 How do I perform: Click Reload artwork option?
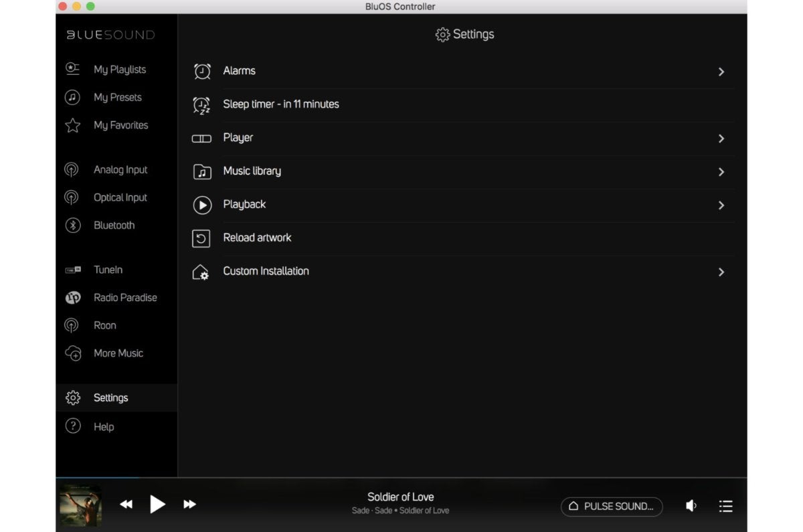click(462, 239)
